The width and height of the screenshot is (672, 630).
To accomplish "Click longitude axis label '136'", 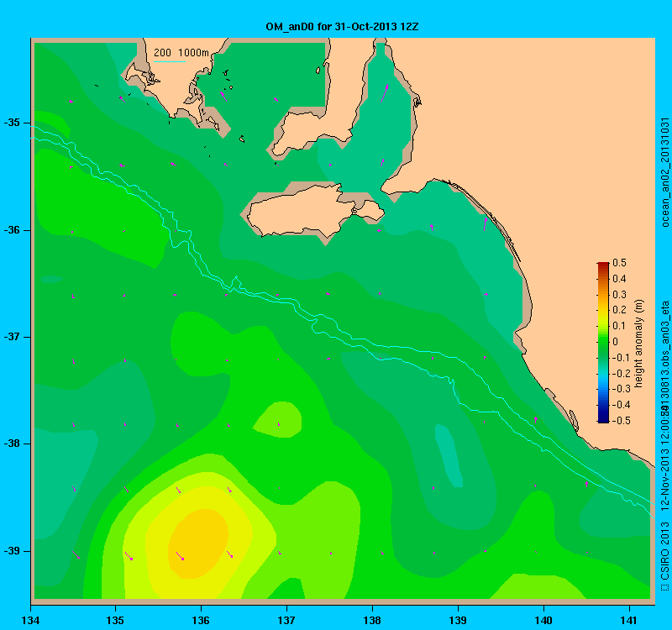I will [201, 620].
